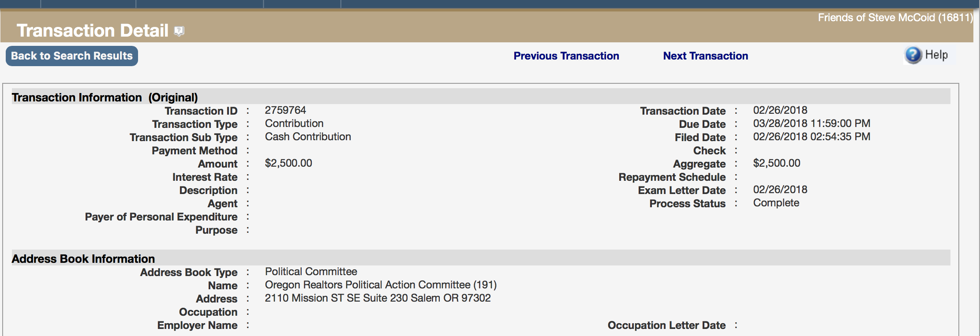The width and height of the screenshot is (980, 336).
Task: Click the Exam Letter Date value
Action: click(x=780, y=190)
